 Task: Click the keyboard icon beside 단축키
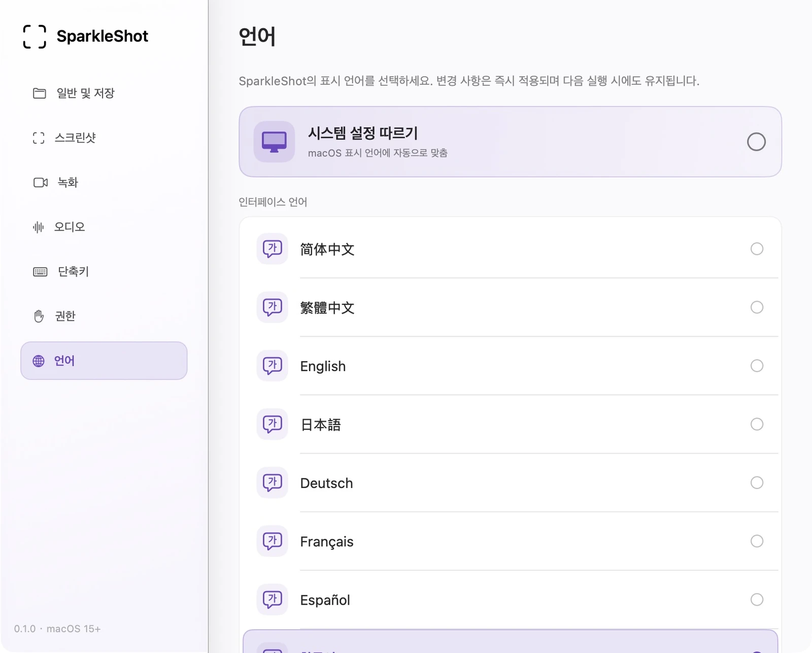coord(40,272)
